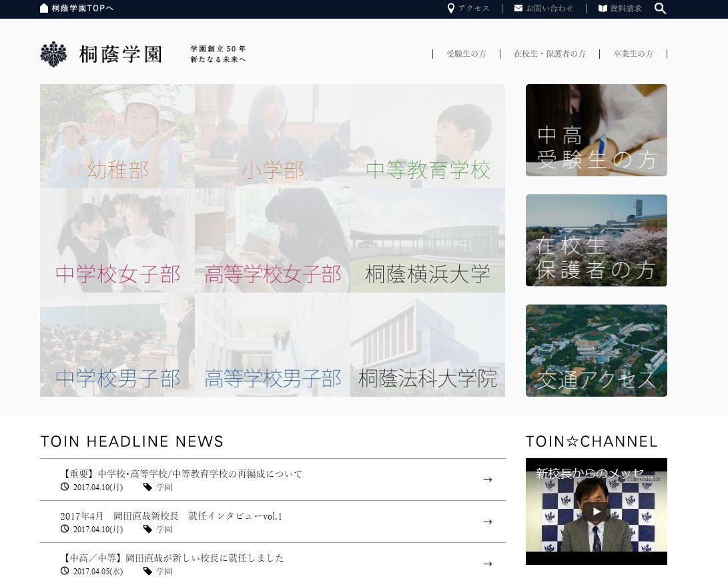Click the location pin アクセス icon
Screen dimensions: 728x583
(450, 9)
